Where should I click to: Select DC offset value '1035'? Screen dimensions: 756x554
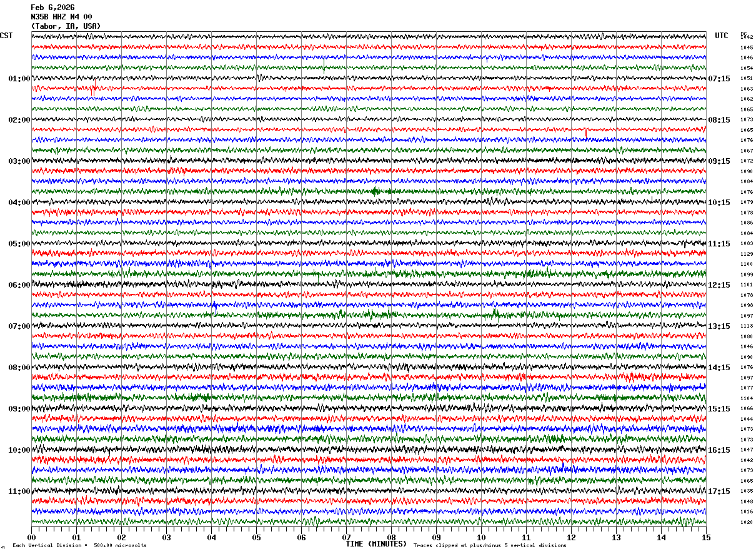tap(747, 491)
